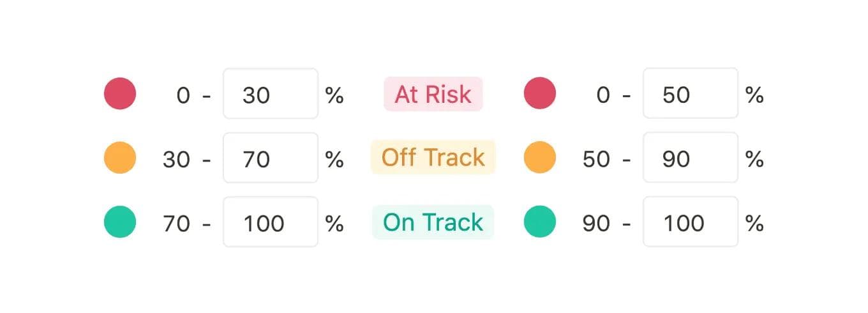Select the Off Track status badge
868x313 pixels.
click(433, 157)
